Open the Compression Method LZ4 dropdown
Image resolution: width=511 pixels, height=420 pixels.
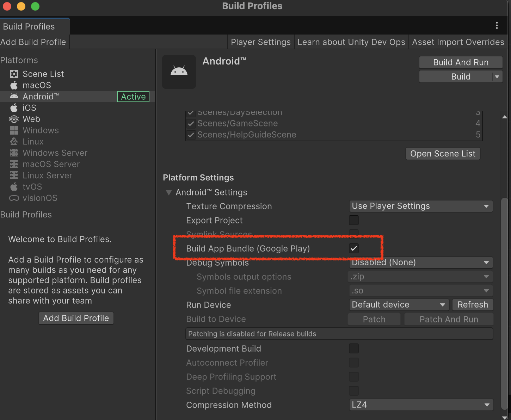point(421,405)
